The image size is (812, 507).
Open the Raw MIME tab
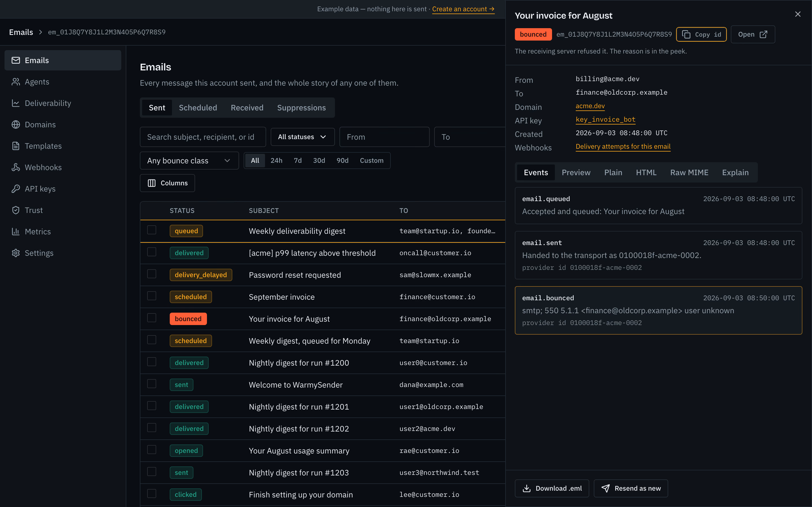[x=689, y=172]
